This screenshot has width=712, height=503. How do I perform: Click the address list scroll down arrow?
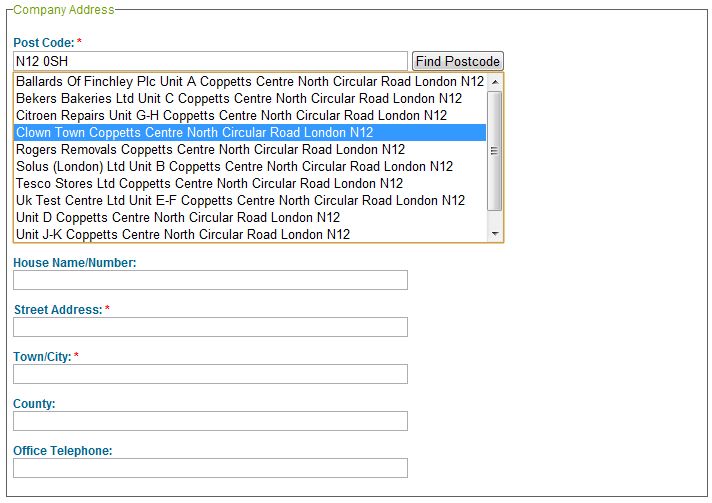coord(495,234)
